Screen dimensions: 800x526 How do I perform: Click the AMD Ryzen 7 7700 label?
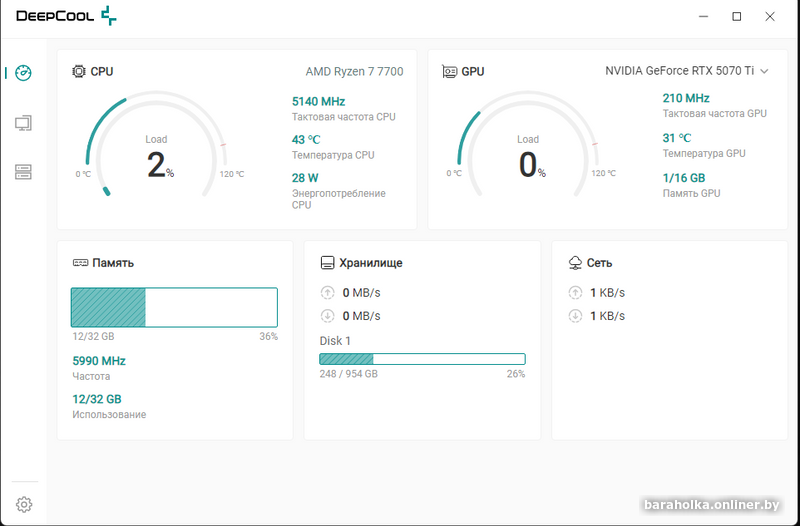pos(355,71)
